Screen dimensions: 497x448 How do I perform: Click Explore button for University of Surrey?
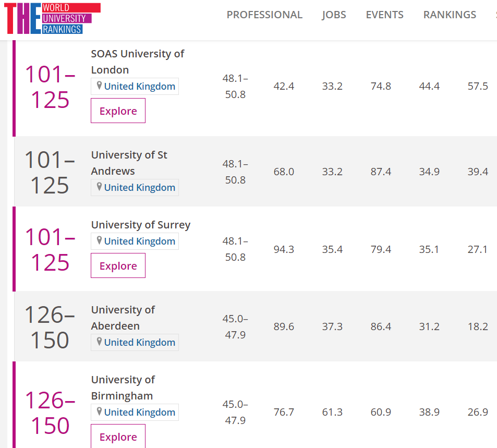[x=118, y=265]
